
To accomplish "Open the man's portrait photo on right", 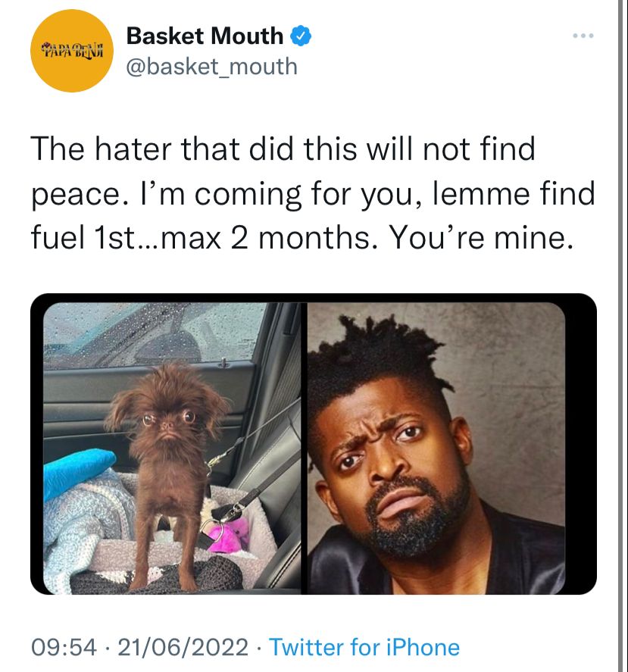I will pyautogui.click(x=436, y=449).
